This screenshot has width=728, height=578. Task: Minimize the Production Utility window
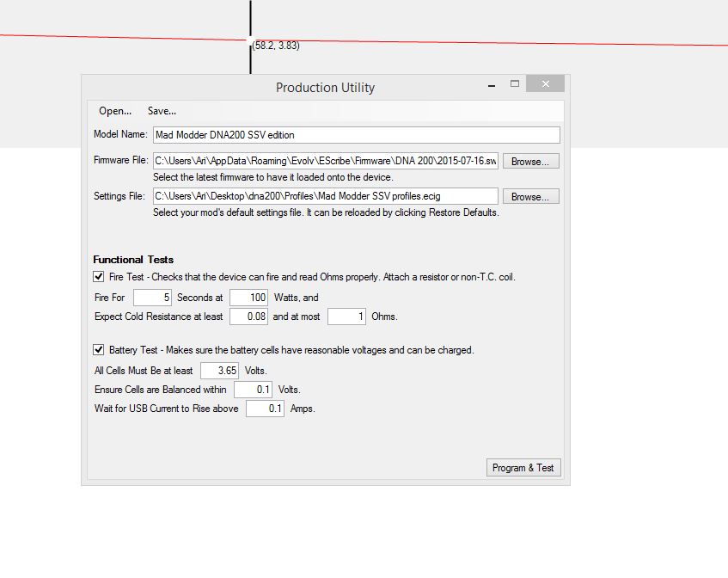pos(492,84)
